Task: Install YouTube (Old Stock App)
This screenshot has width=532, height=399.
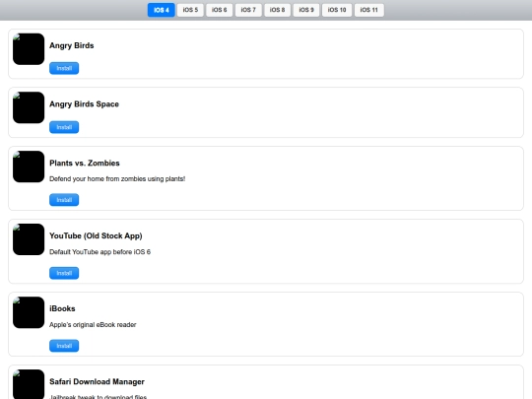Action: [x=64, y=273]
